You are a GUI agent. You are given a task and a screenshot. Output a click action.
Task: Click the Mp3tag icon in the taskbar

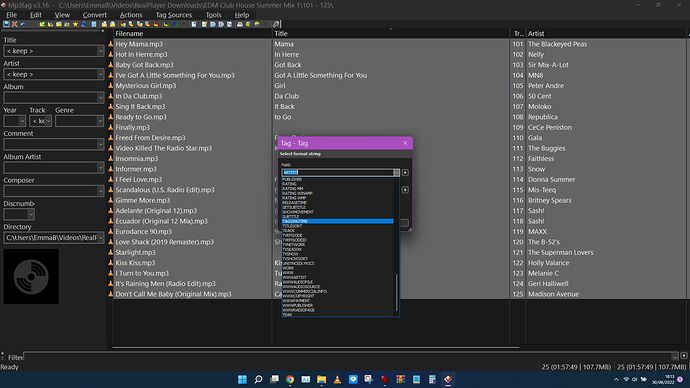(x=448, y=379)
